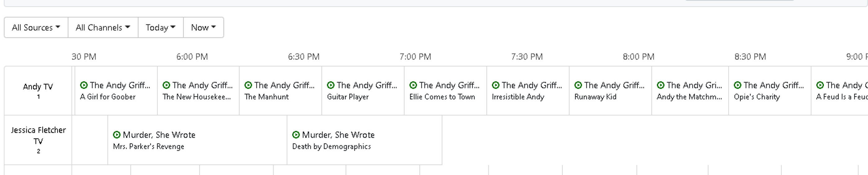
Task: Open the Today date dropdown
Action: tap(160, 28)
